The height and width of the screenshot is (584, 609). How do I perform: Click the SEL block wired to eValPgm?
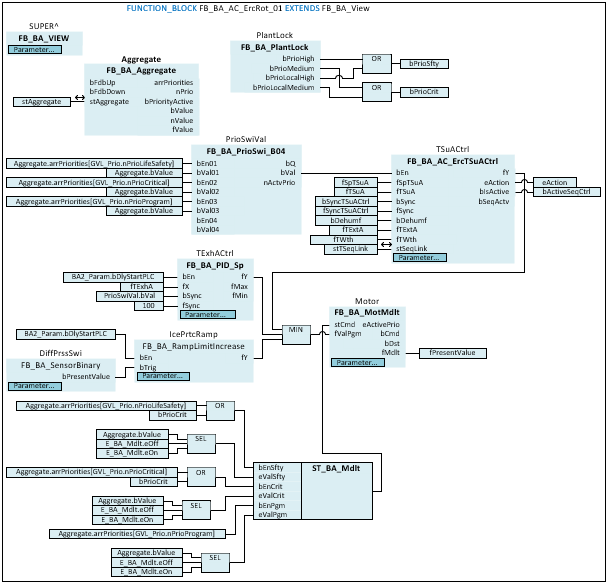tap(215, 563)
